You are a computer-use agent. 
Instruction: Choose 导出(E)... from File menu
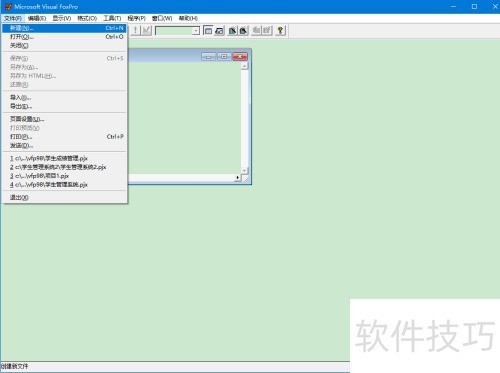tap(64, 106)
